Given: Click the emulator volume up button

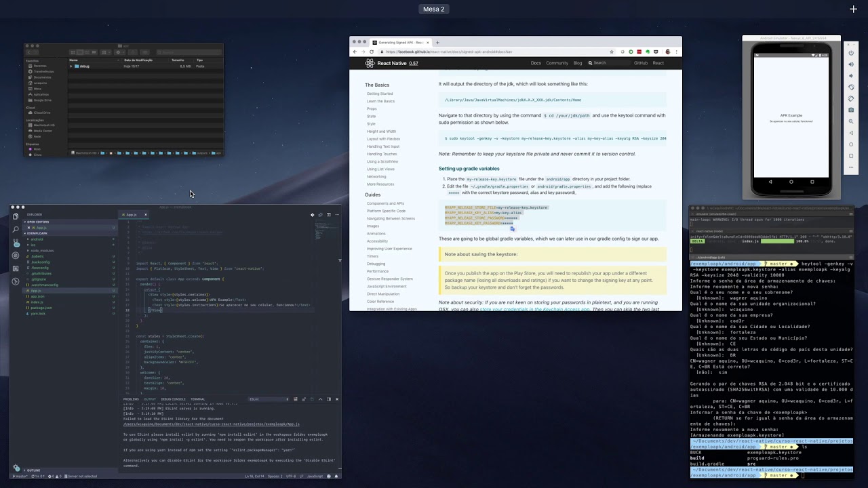Looking at the screenshot, I should 851,64.
